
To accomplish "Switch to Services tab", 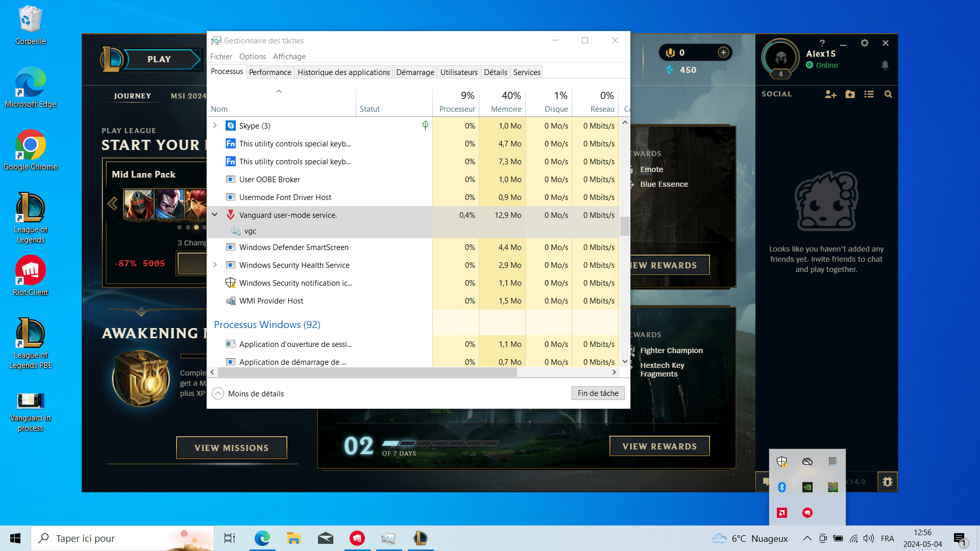I will tap(527, 72).
